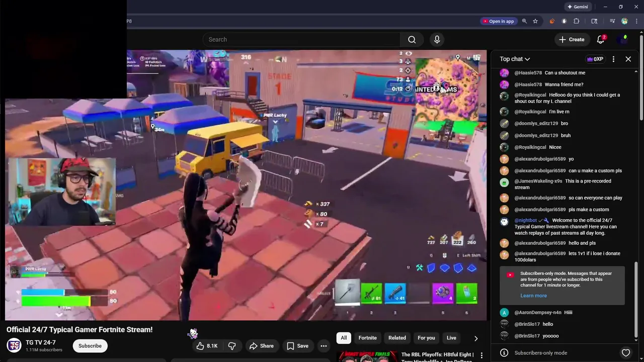Click the TG TV 24-7 channel name

click(x=41, y=342)
